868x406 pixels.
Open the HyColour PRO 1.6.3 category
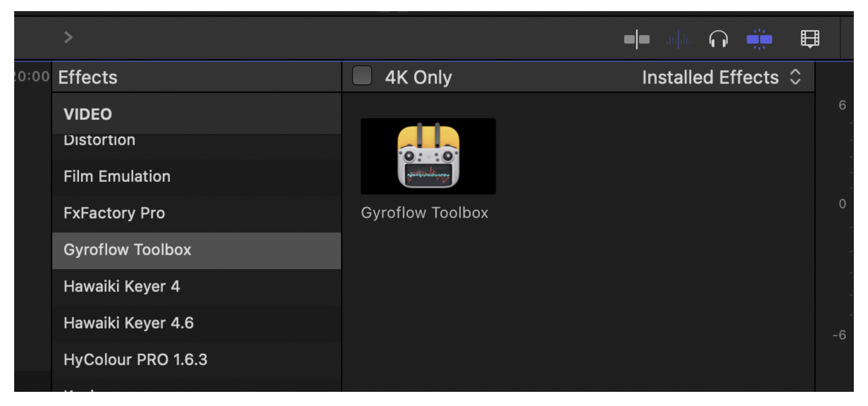tap(136, 360)
